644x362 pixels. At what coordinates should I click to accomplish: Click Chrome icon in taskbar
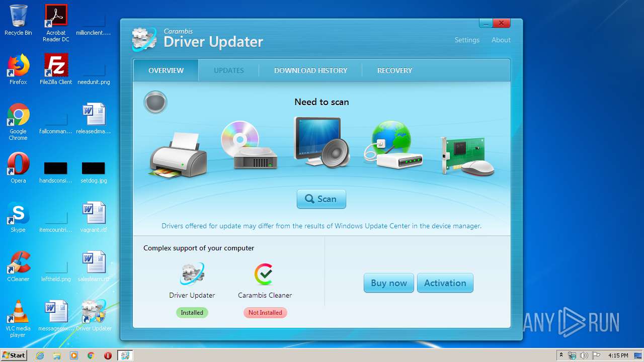pyautogui.click(x=91, y=355)
